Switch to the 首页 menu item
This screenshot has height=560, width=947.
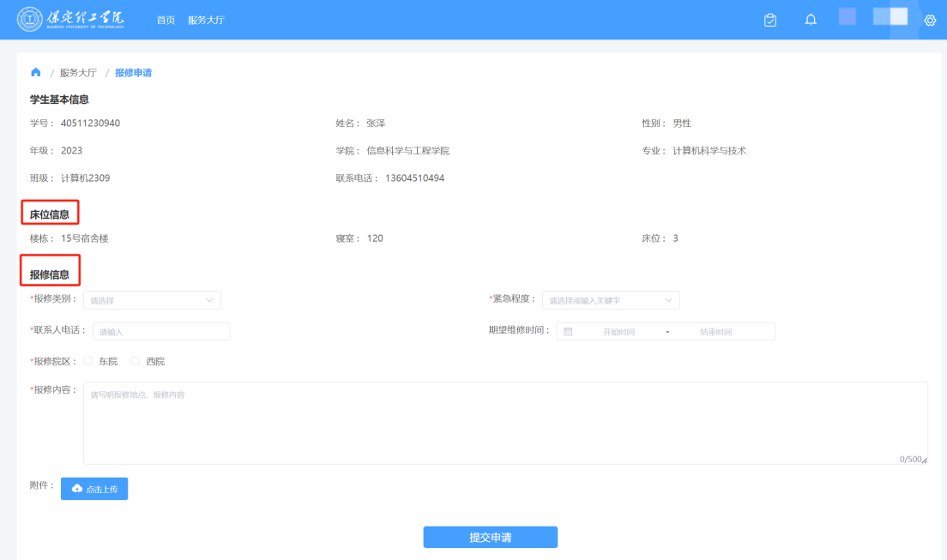[x=165, y=19]
